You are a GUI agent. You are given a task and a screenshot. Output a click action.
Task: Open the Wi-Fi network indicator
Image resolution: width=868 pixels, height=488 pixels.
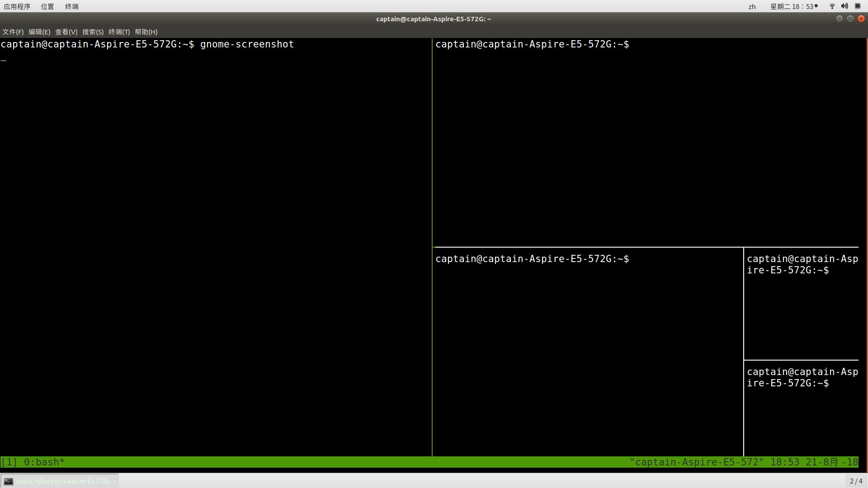tap(832, 6)
